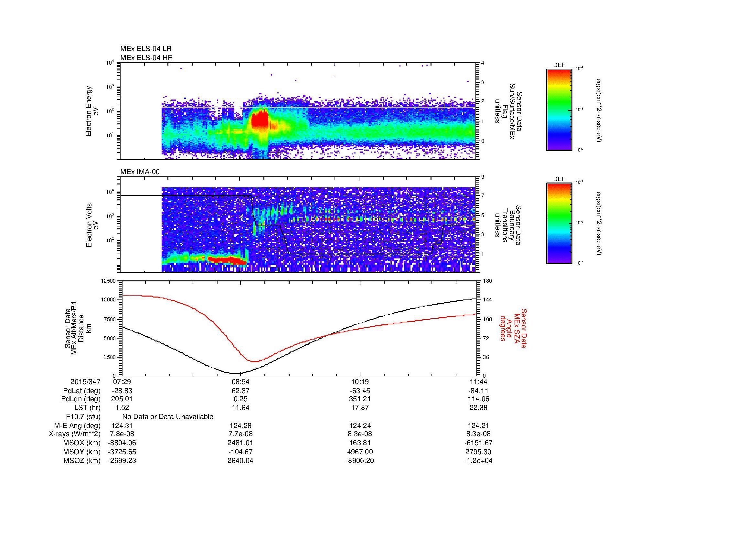Click the time tick '10:19'
This screenshot has width=756, height=534.
360,382
